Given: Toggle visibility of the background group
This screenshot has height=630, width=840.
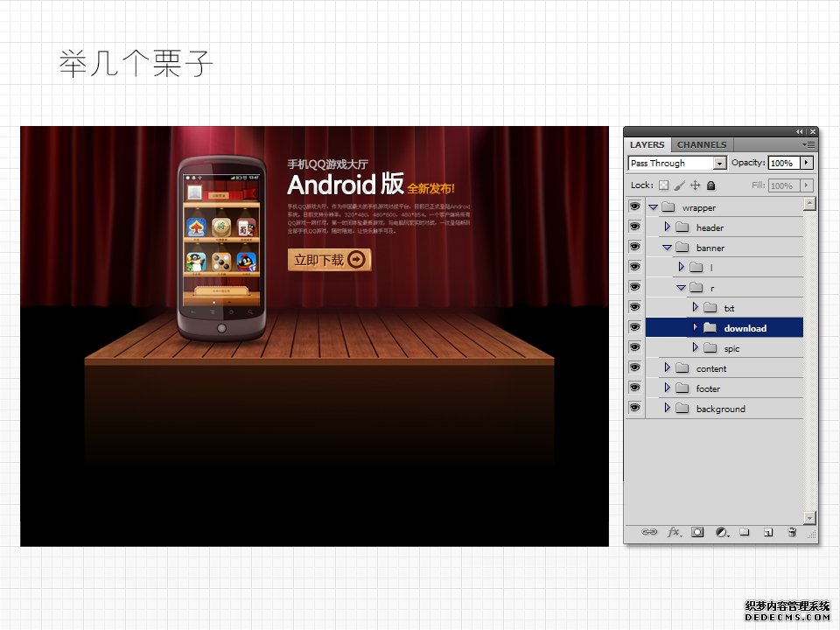Looking at the screenshot, I should [x=635, y=408].
